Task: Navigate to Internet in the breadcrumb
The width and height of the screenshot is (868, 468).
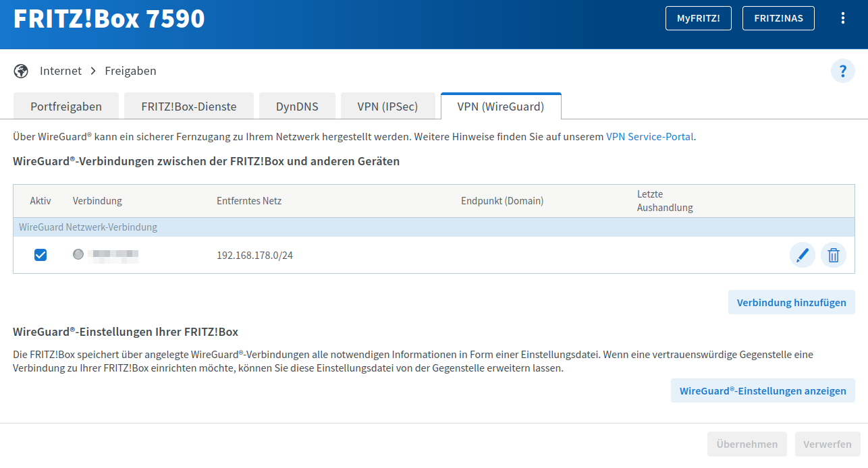Action: [61, 71]
